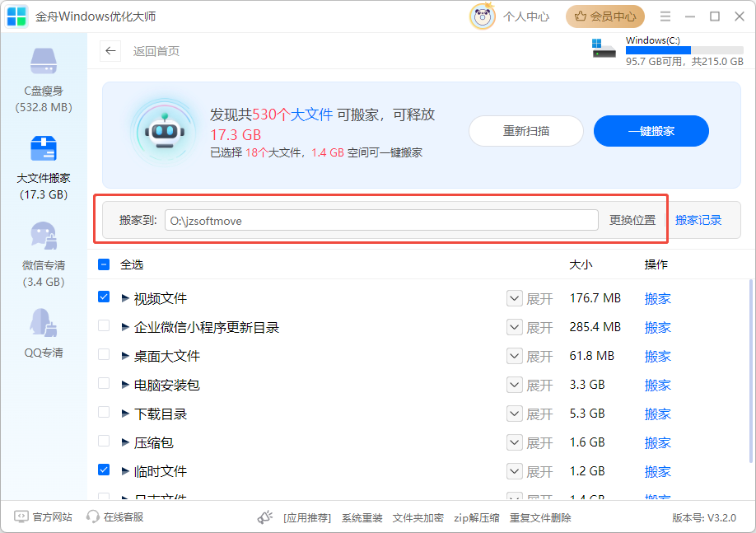The height and width of the screenshot is (533, 756).
Task: Open the 微信专清 cleaner icon
Action: (44, 236)
